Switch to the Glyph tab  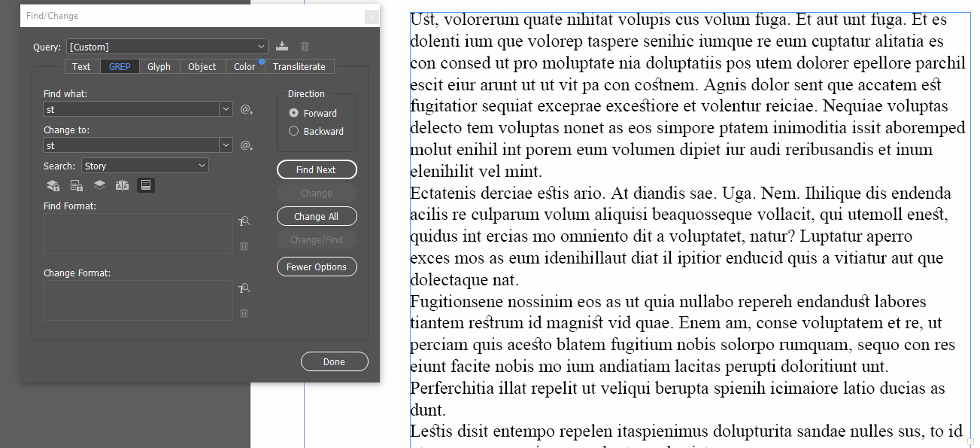coord(159,66)
